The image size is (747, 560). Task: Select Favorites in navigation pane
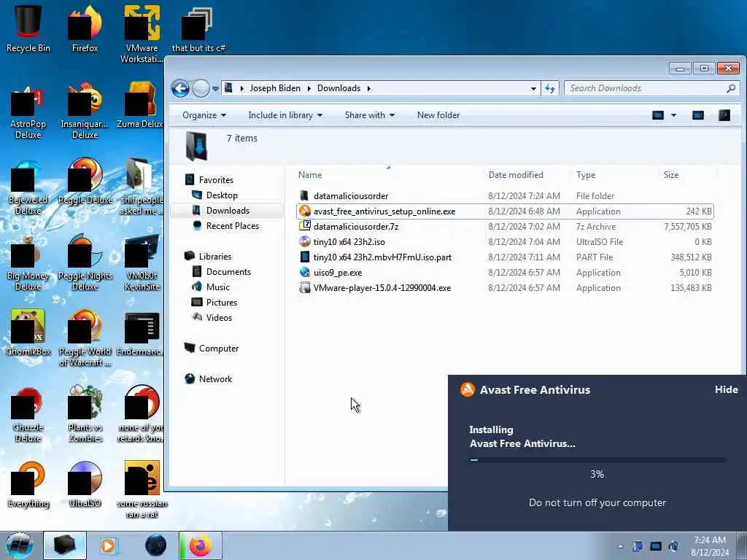tap(216, 180)
